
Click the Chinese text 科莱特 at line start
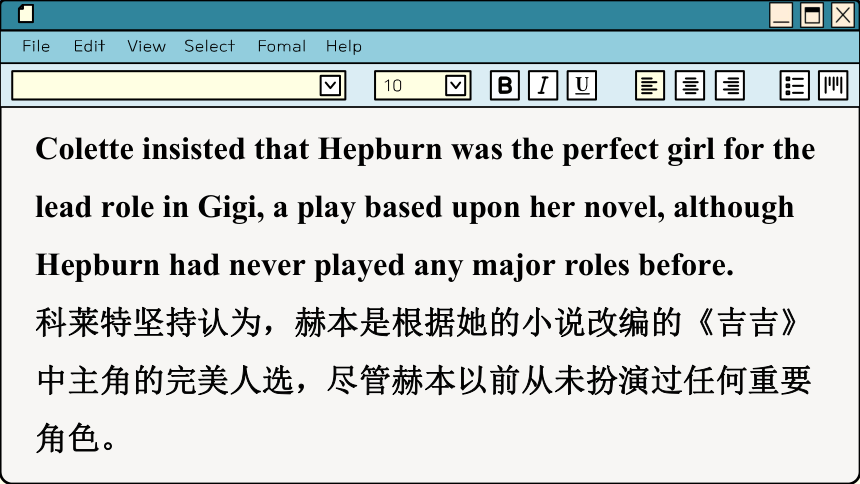pyautogui.click(x=84, y=323)
